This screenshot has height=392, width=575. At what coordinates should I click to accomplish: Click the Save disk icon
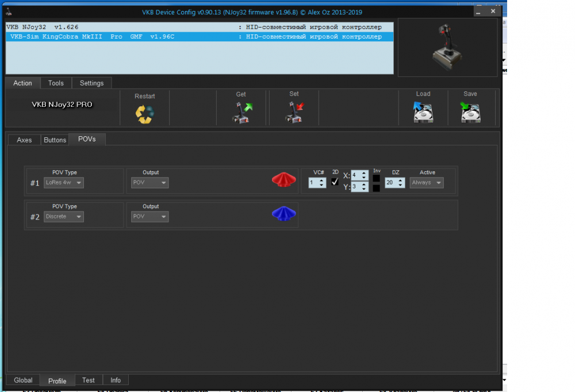coord(470,113)
